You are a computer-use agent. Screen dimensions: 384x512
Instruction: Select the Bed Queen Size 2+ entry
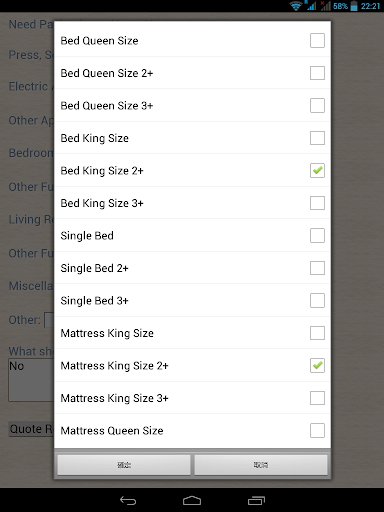point(192,73)
